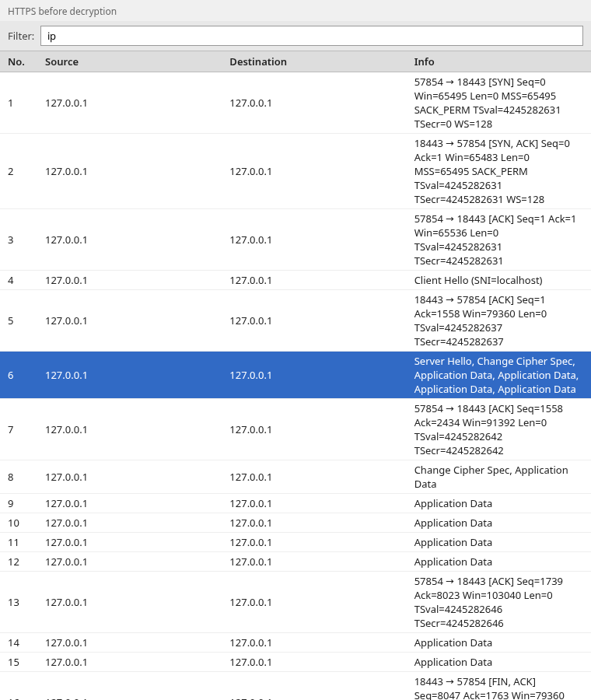Select the Client Hello (SNI=localhost) row
Image resolution: width=591 pixels, height=700 pixels.
[295, 280]
